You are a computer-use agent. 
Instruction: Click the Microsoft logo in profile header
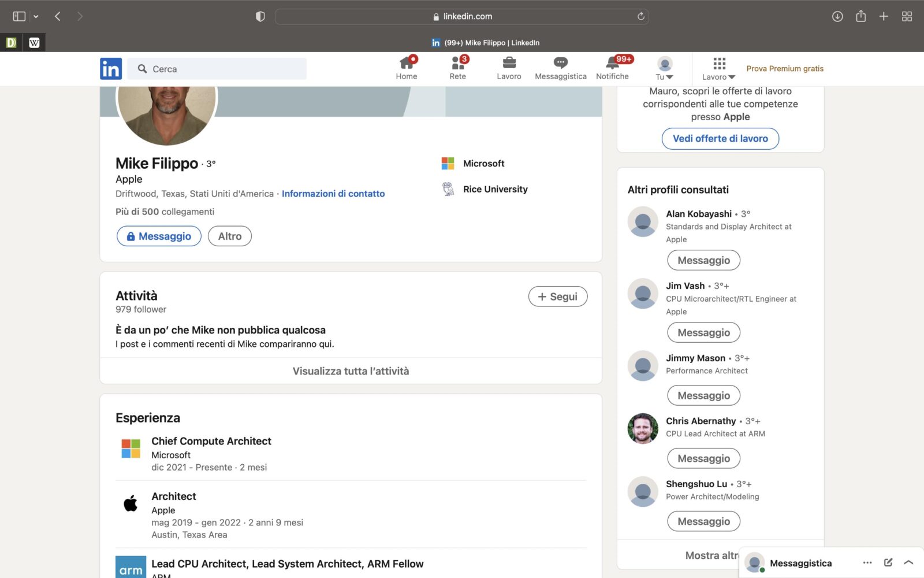[x=448, y=164]
